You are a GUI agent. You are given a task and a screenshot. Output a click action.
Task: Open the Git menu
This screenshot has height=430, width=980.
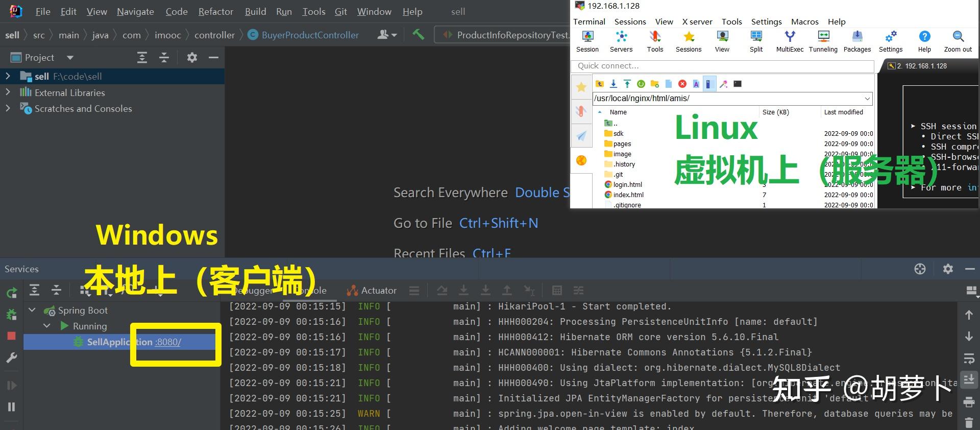341,11
